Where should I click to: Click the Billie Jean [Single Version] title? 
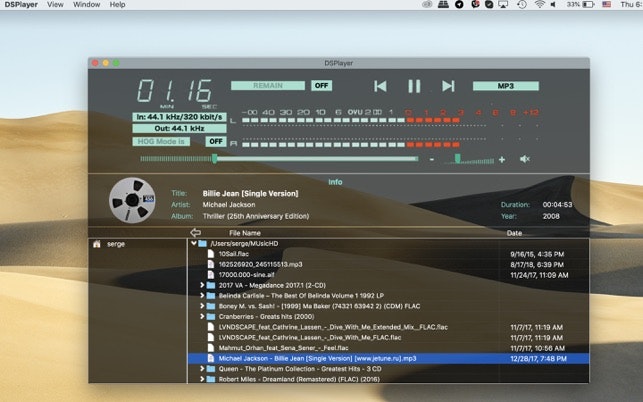[x=250, y=194]
